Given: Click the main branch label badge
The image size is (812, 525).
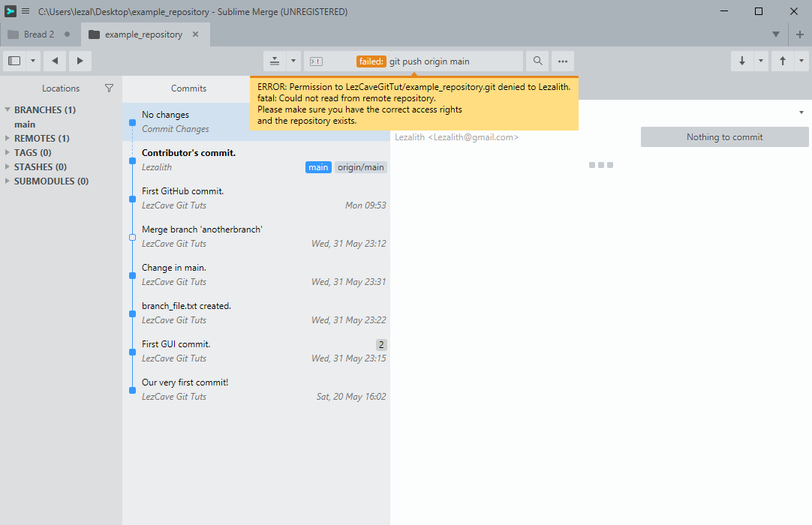Looking at the screenshot, I should pyautogui.click(x=318, y=167).
